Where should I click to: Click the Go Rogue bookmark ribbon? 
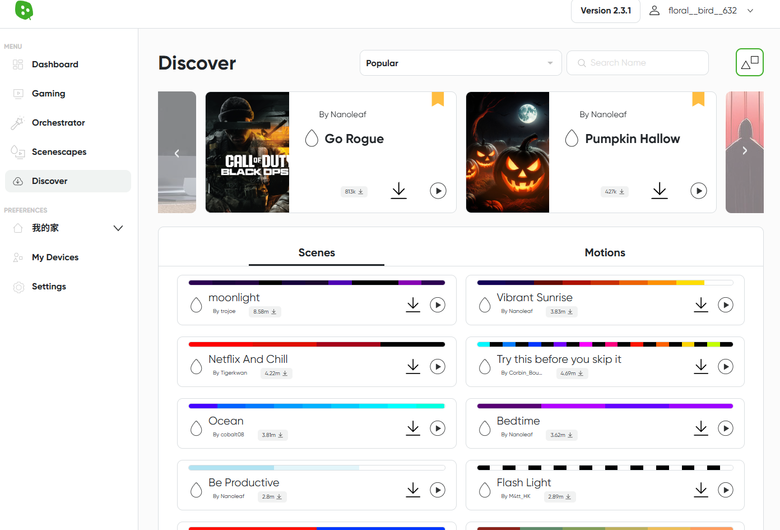tap(438, 99)
